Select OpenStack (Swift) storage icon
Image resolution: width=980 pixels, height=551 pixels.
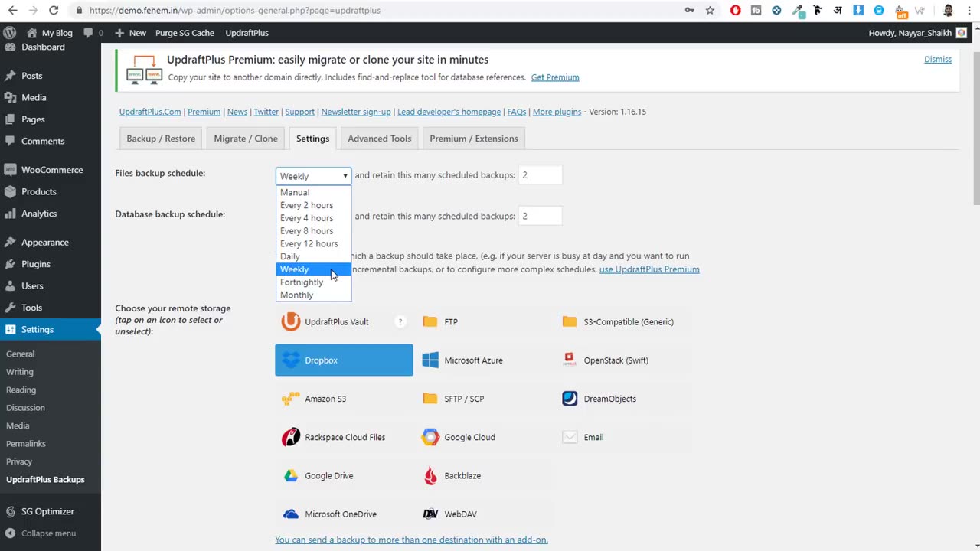tap(570, 360)
